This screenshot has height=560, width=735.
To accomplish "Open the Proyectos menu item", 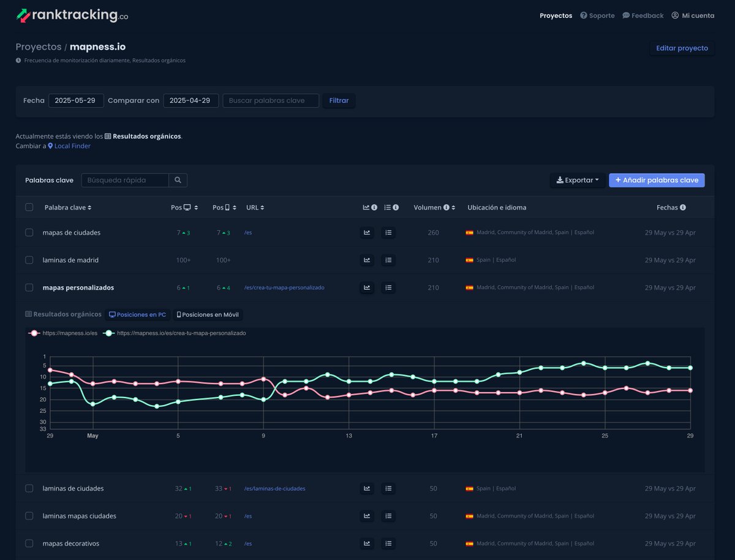I will [x=556, y=15].
